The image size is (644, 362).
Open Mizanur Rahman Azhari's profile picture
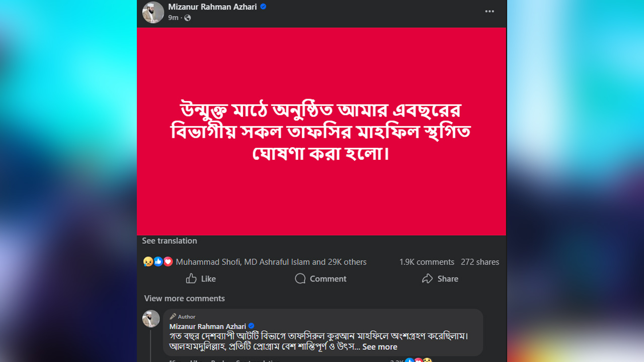pyautogui.click(x=153, y=12)
